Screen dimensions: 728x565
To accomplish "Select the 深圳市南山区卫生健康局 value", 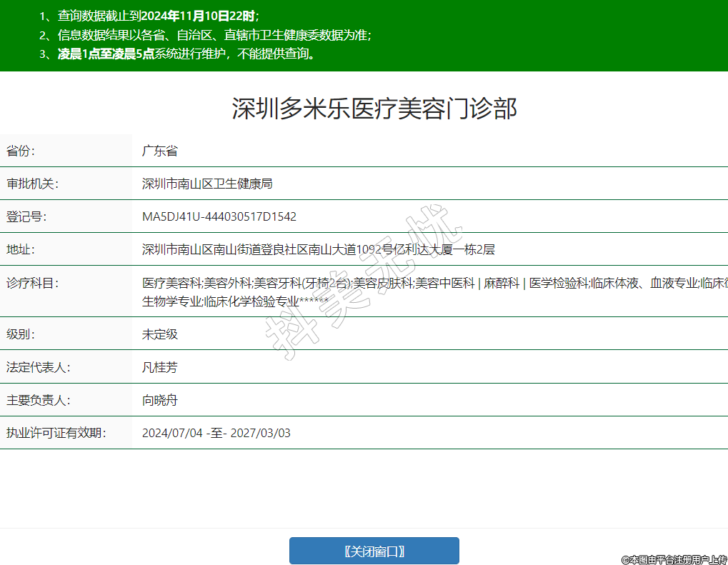I will (207, 184).
